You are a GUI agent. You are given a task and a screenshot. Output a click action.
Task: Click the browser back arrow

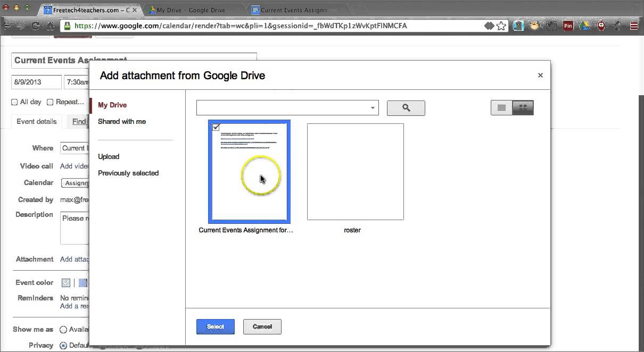point(7,26)
